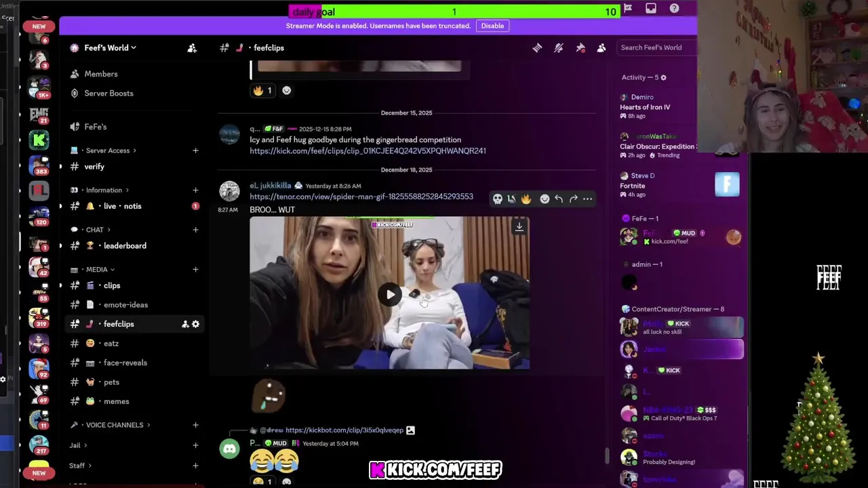
Task: Open eL jukkikilla avatar
Action: click(x=229, y=191)
